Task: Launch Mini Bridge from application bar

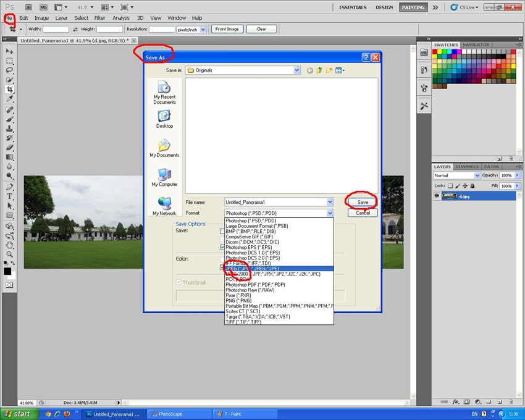Action: [43, 7]
